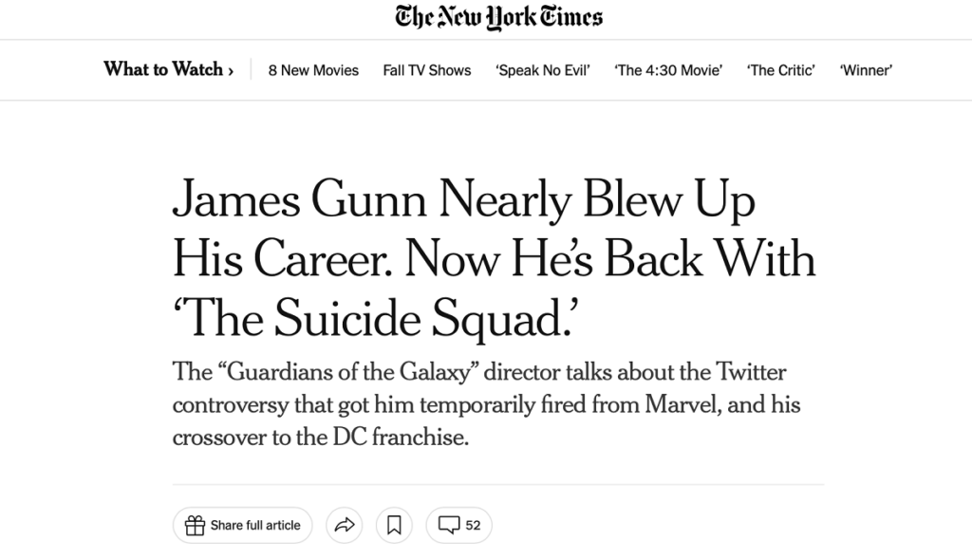Click the article summary mentioning Guardians of the Galaxy
The height and width of the screenshot is (560, 972).
(x=486, y=404)
